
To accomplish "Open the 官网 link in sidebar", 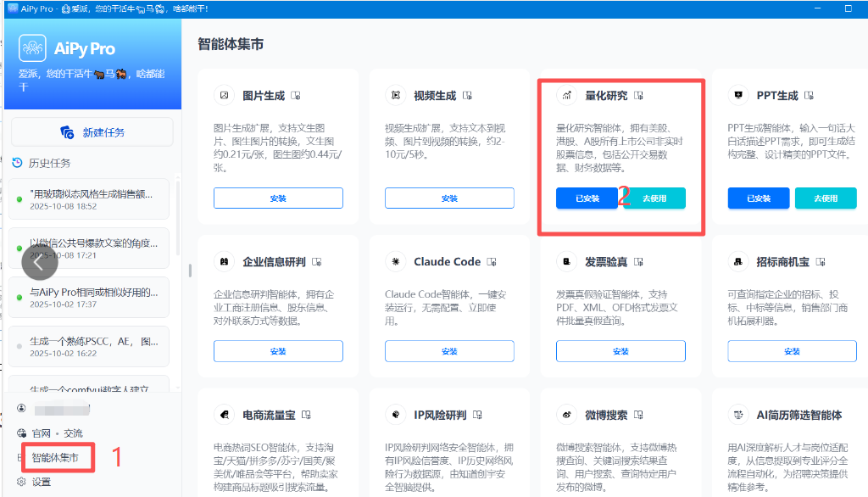I will click(42, 433).
